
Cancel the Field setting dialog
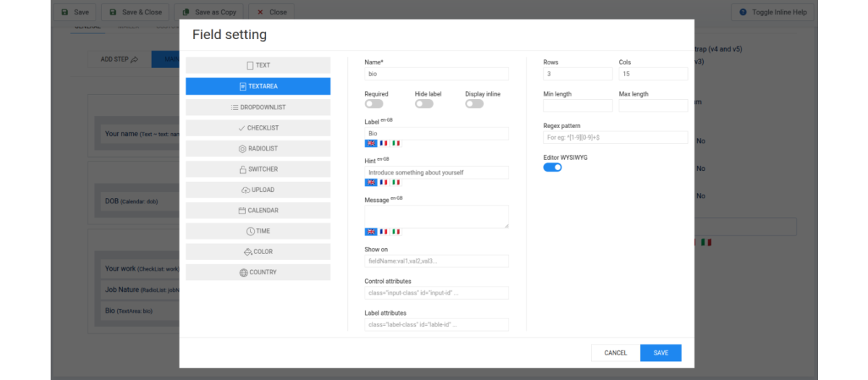616,352
